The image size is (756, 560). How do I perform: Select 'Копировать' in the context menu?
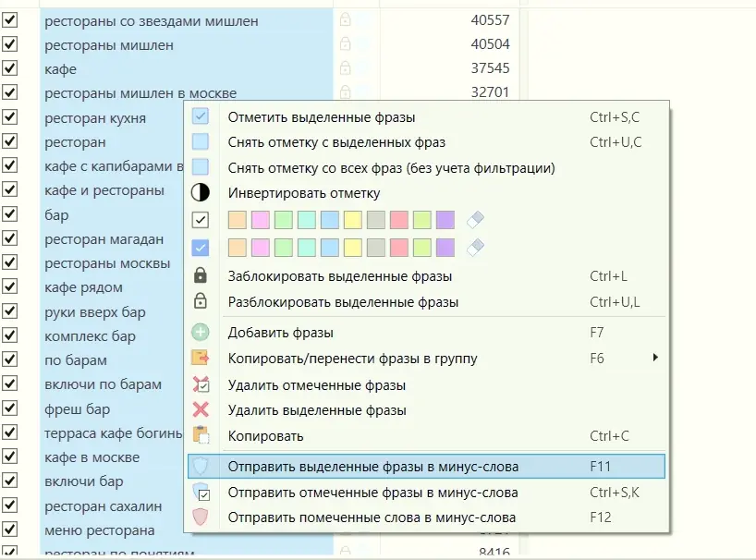[x=426, y=435]
